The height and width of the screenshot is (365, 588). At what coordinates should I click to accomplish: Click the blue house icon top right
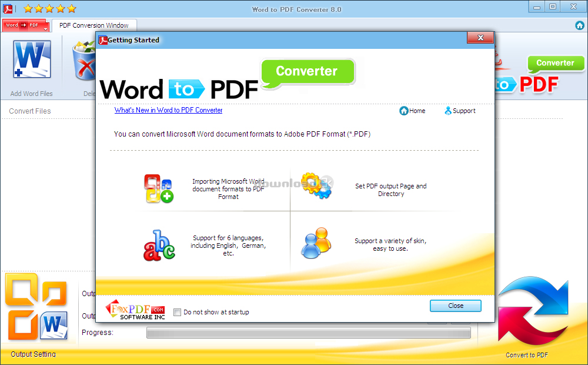(580, 25)
